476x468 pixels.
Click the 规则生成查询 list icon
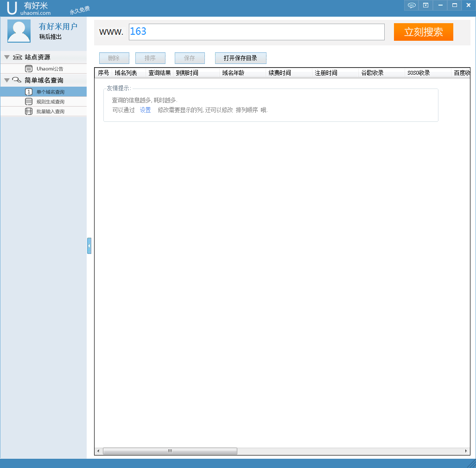[29, 101]
